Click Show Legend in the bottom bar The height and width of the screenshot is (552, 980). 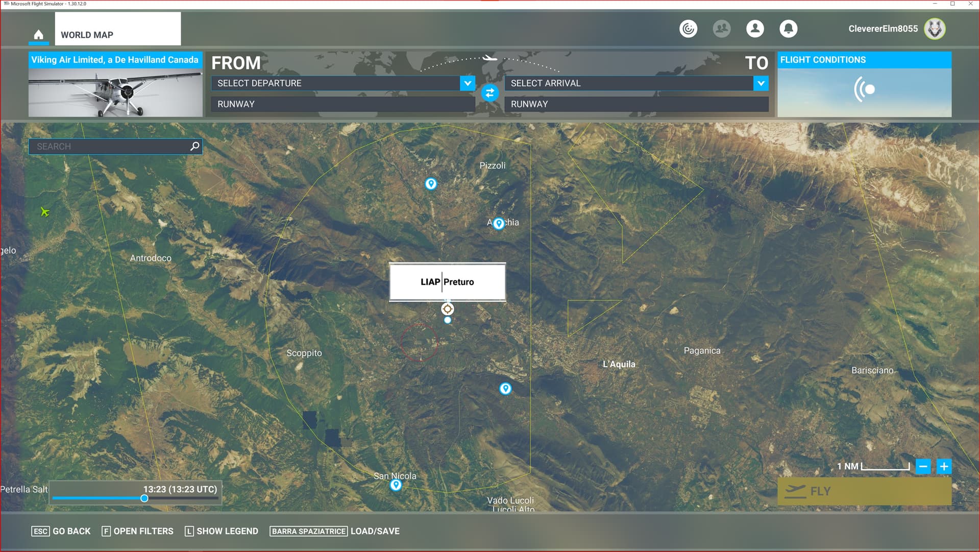click(222, 531)
